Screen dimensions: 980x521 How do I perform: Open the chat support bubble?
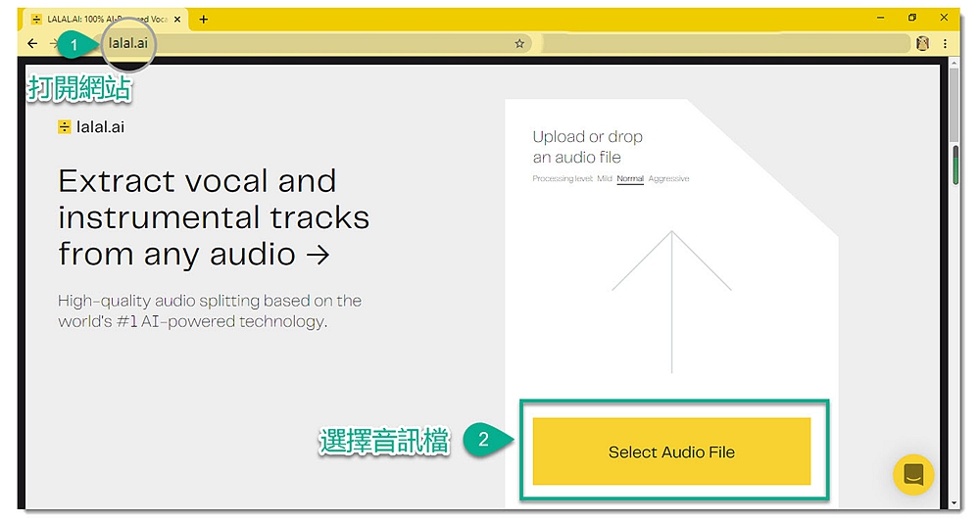(913, 475)
